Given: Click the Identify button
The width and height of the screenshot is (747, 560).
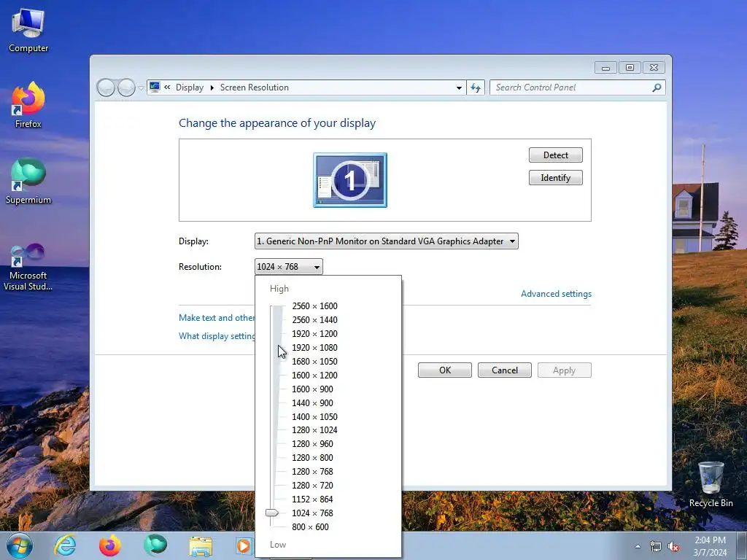Looking at the screenshot, I should (x=555, y=178).
